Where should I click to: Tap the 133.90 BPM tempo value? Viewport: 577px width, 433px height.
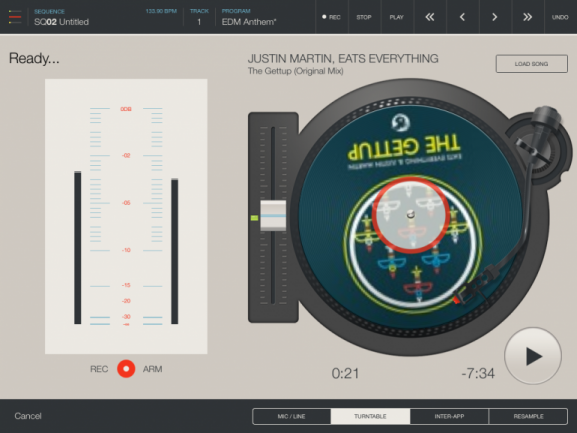161,11
